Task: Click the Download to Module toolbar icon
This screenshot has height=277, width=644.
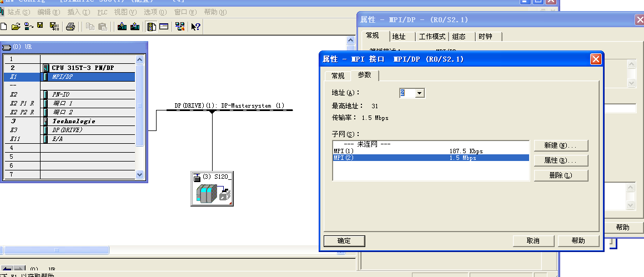Action: [122, 27]
